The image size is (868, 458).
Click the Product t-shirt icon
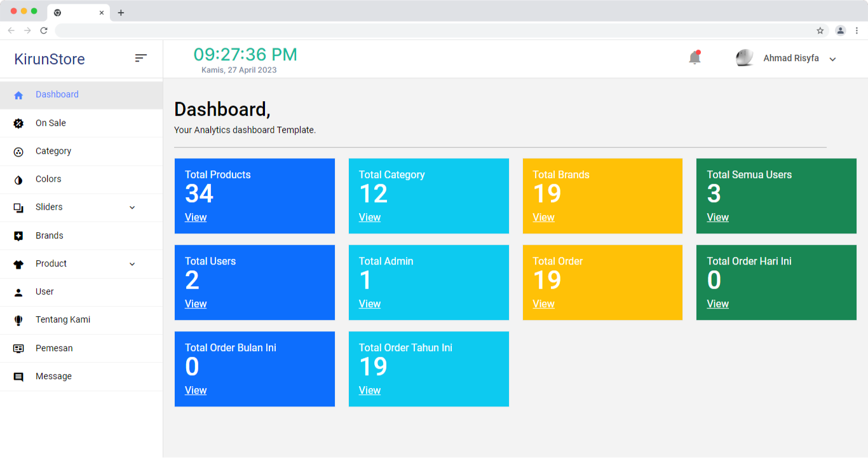(x=18, y=264)
